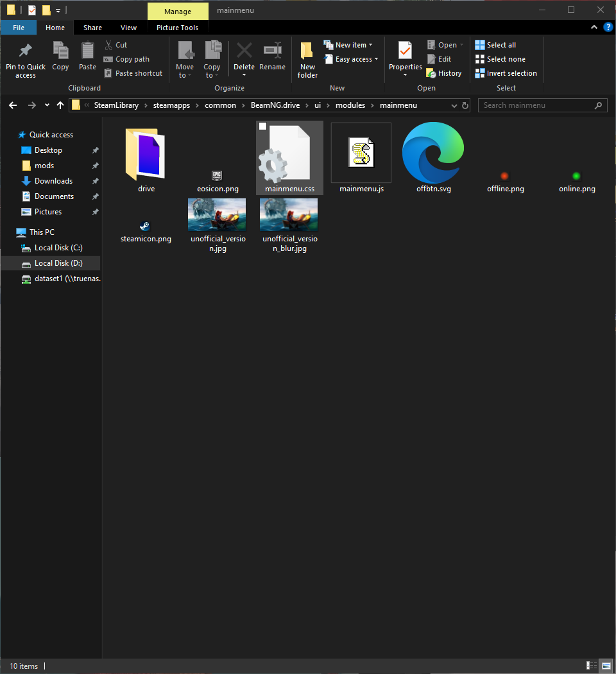Go forward with the Forward arrow
616x674 pixels.
tap(32, 105)
